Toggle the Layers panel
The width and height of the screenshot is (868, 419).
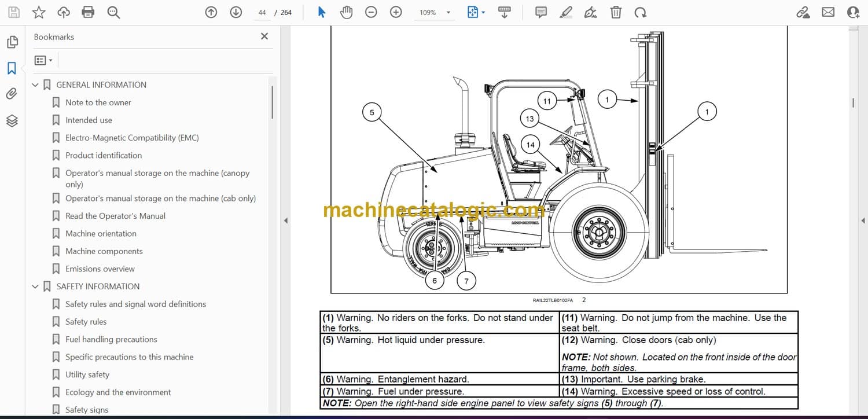(x=12, y=120)
